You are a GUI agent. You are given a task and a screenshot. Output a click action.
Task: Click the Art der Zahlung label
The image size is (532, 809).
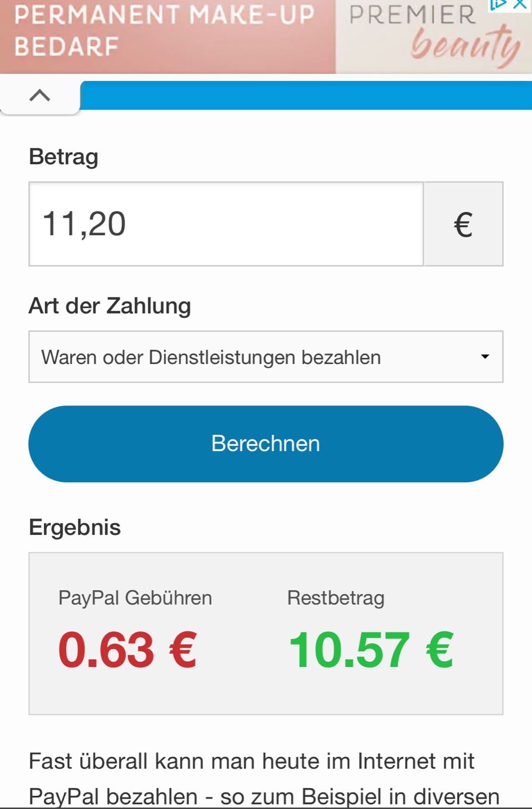(110, 306)
